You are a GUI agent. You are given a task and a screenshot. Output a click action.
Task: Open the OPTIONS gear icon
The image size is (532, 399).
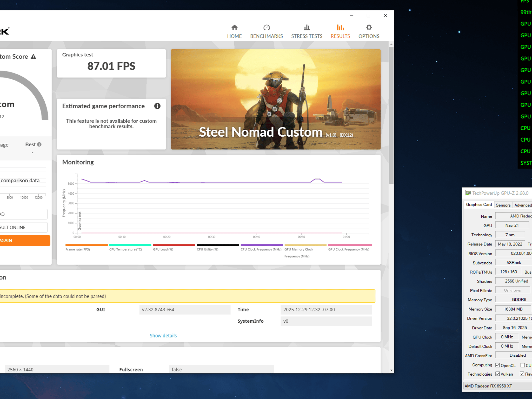(x=369, y=27)
